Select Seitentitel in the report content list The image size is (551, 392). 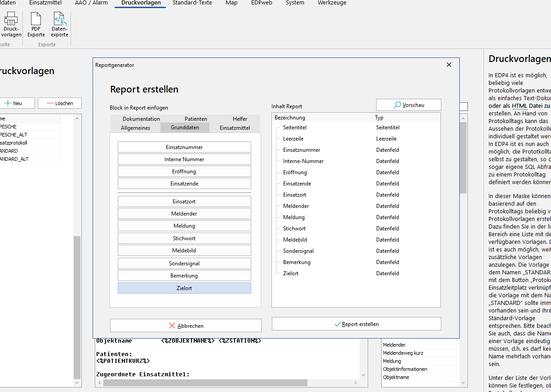(x=295, y=128)
